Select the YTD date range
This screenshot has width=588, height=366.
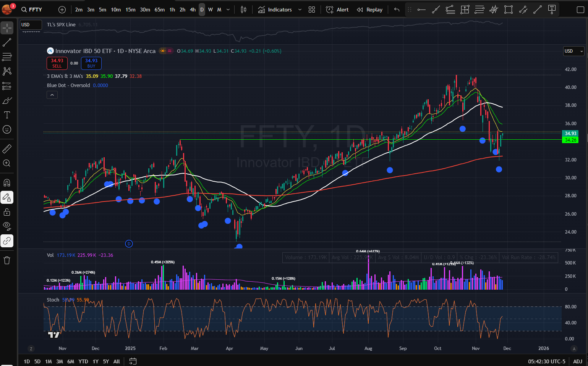tap(83, 361)
